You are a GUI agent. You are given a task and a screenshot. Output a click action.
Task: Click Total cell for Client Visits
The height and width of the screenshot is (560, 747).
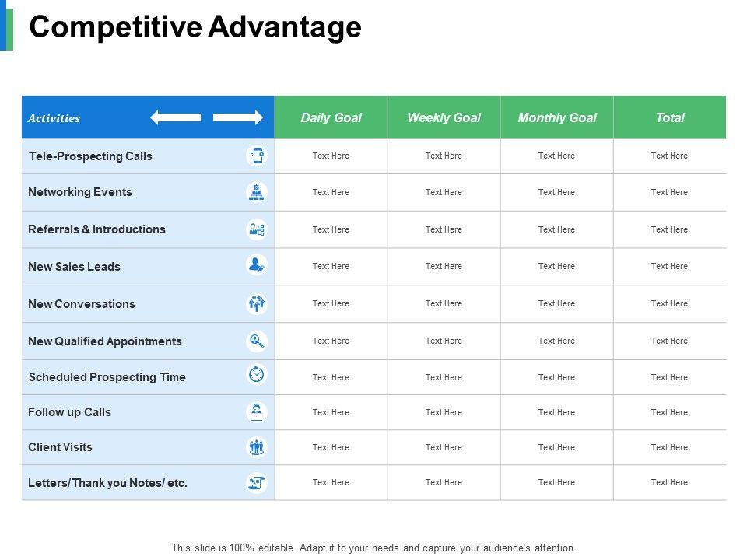pos(669,447)
